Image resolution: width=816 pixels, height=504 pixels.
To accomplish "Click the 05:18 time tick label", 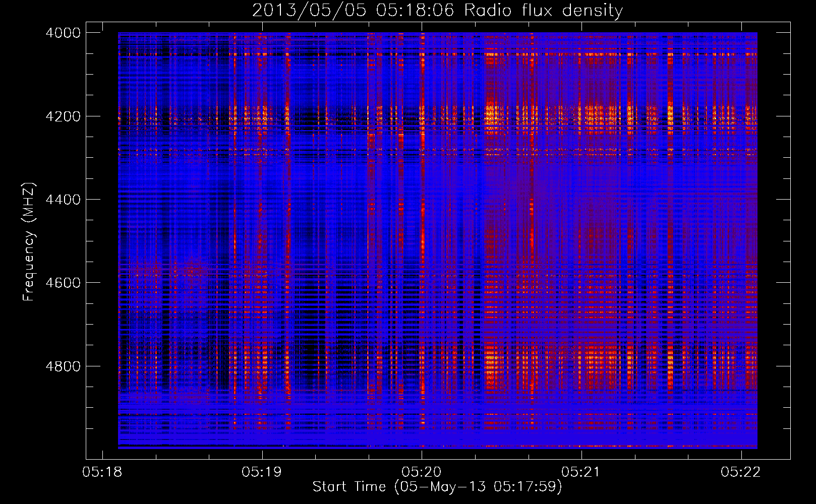I will click(x=102, y=472).
